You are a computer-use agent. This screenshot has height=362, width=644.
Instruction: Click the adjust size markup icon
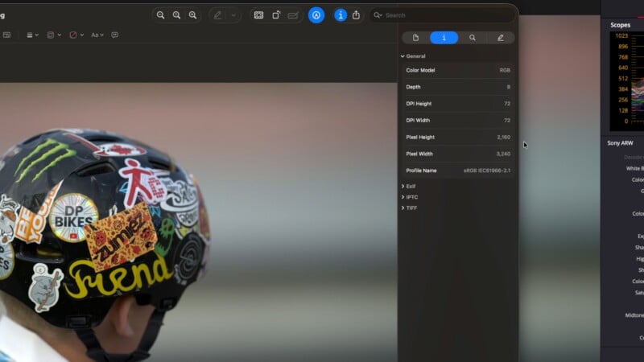point(6,35)
